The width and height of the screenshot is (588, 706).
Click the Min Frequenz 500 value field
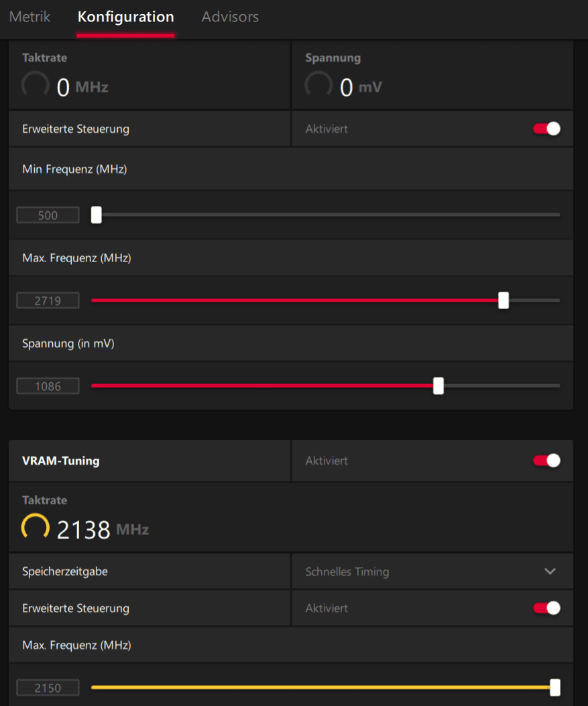(48, 215)
